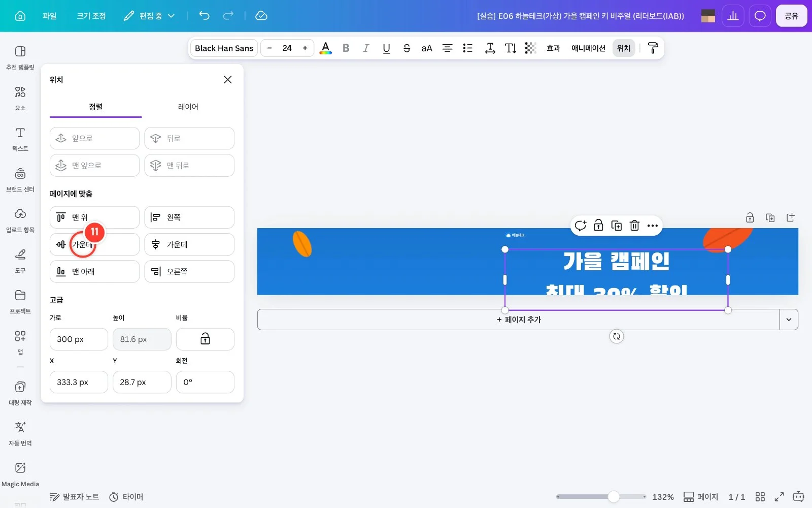Click the 공유 share button
This screenshot has width=812, height=508.
[791, 16]
